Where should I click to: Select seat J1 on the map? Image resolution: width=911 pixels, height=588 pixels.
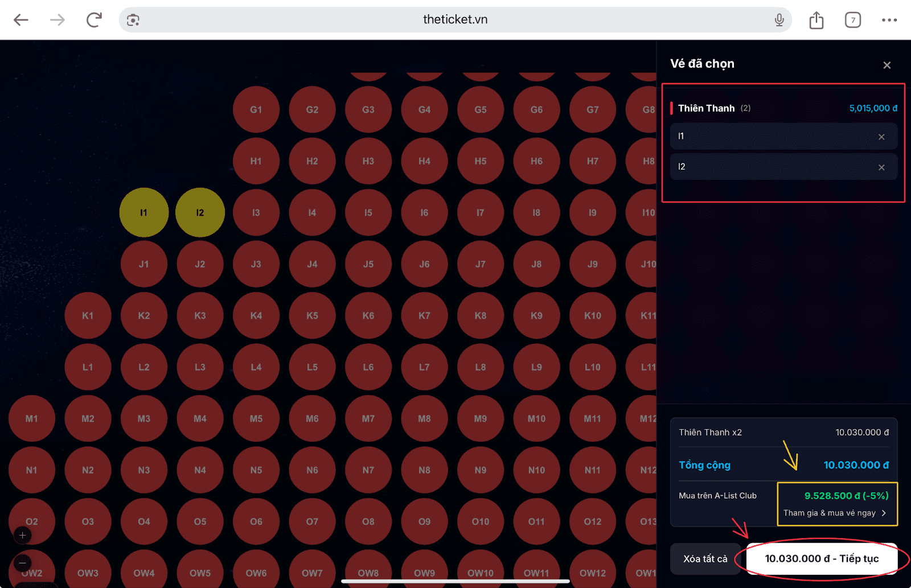pyautogui.click(x=143, y=264)
